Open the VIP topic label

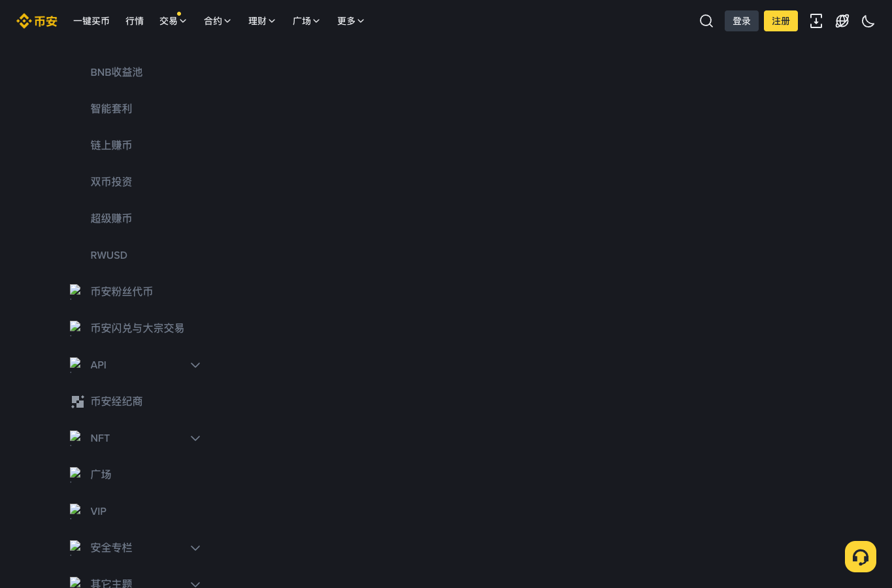click(98, 511)
